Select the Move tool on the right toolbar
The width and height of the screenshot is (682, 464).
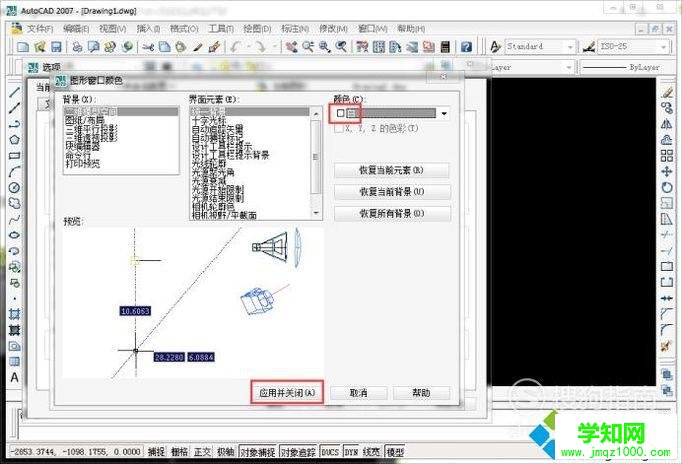[x=666, y=171]
